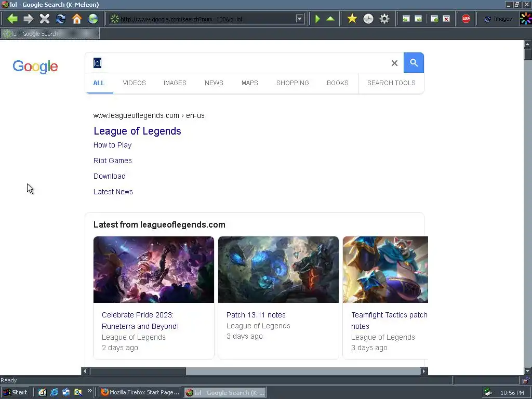This screenshot has height=399, width=532.
Task: Click the Outlook Express quick launch icon
Action: [x=66, y=392]
